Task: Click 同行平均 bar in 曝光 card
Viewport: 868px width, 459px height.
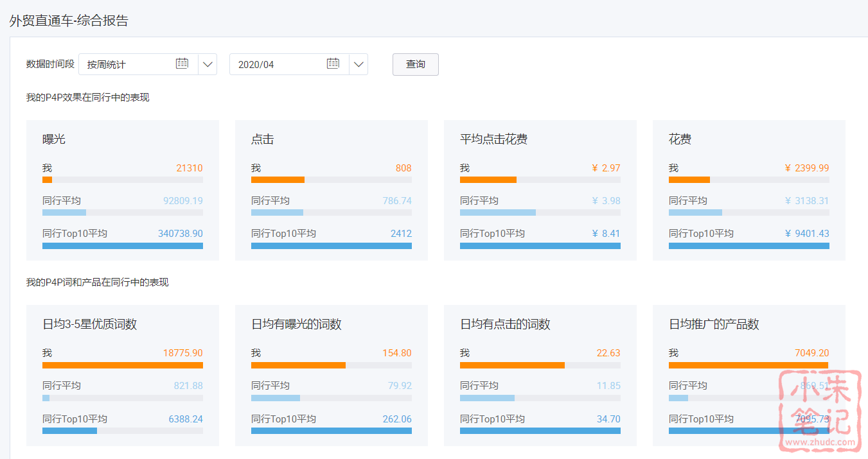Action: pos(64,212)
